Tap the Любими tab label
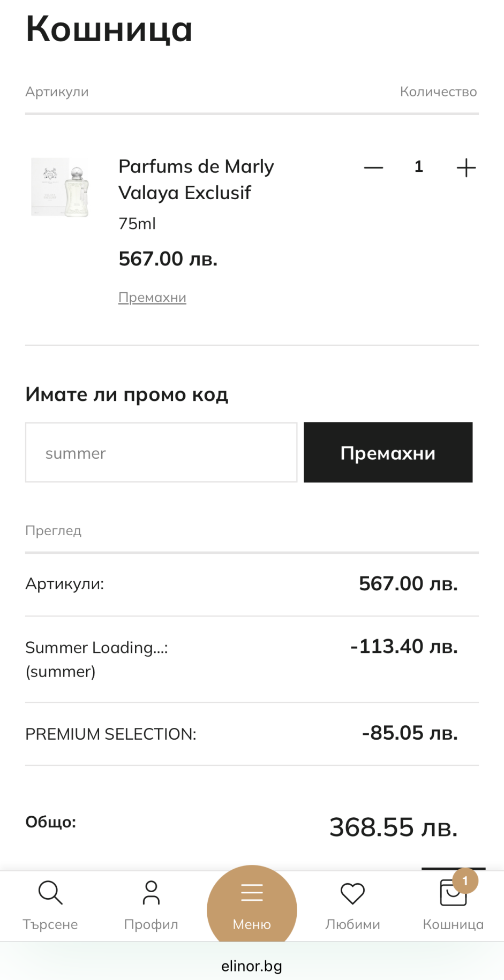Image resolution: width=504 pixels, height=980 pixels. point(352,924)
